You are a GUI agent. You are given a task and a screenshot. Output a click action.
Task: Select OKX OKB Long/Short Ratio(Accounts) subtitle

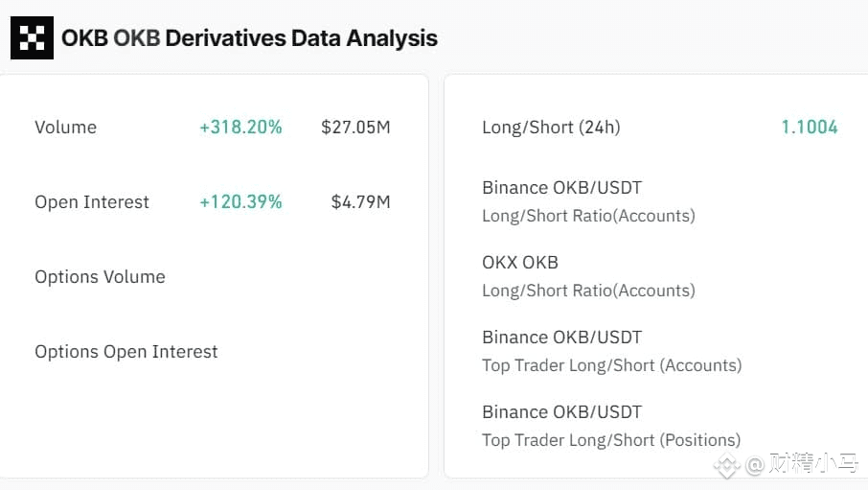588,291
